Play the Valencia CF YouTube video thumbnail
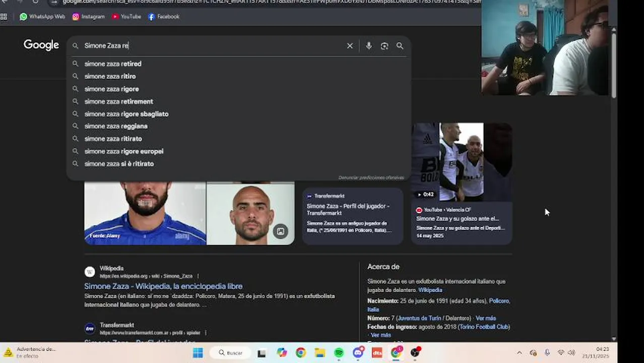This screenshot has width=644, height=363. [x=462, y=162]
